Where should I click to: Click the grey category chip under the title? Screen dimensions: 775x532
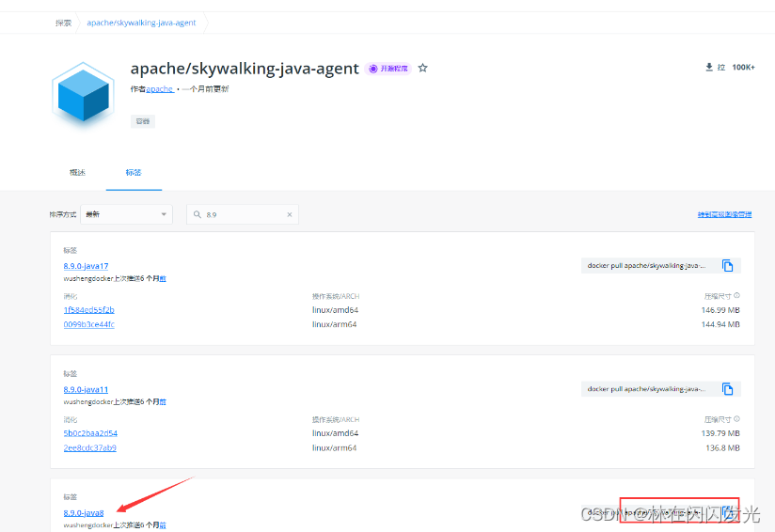click(x=143, y=121)
